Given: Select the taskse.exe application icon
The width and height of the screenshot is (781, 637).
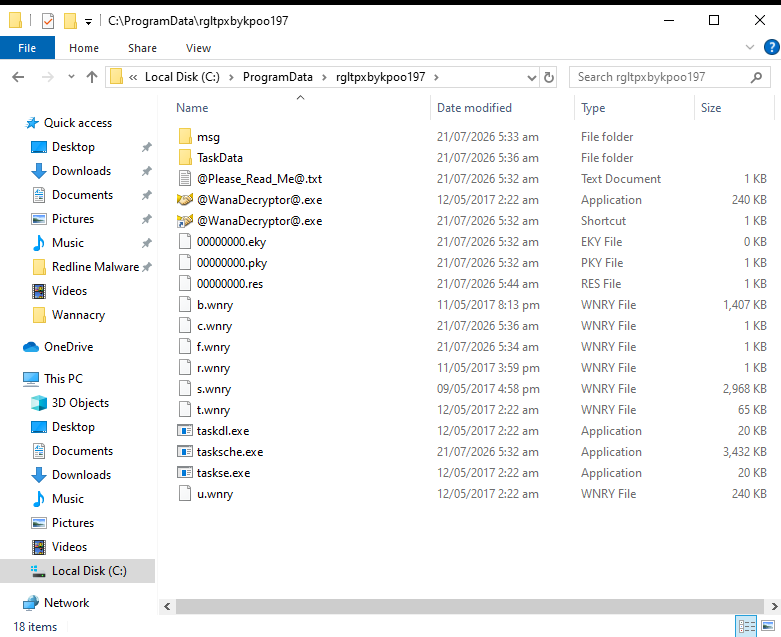Looking at the screenshot, I should 185,473.
